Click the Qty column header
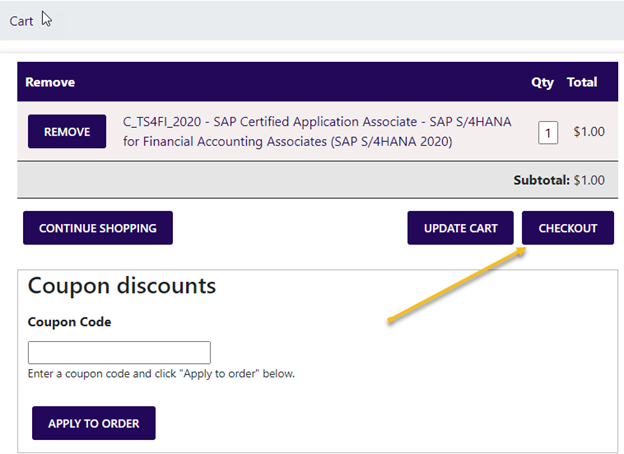 (x=542, y=82)
